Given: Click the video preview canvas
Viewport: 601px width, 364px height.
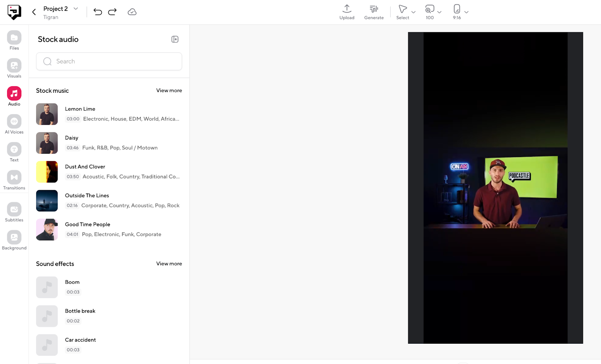Looking at the screenshot, I should [x=495, y=188].
